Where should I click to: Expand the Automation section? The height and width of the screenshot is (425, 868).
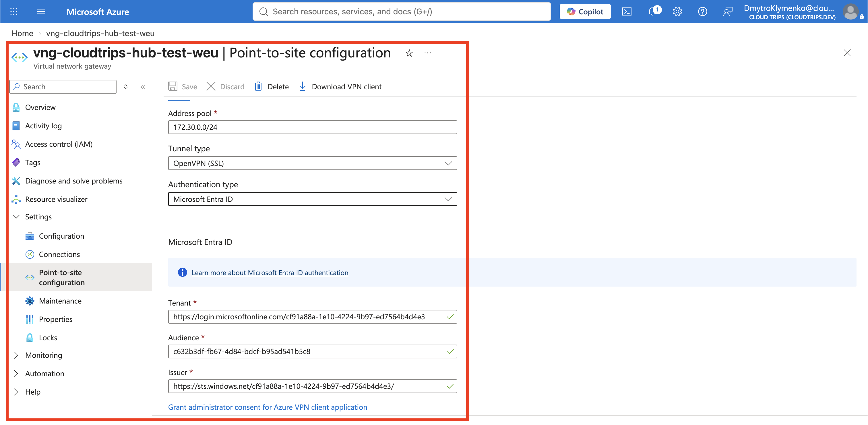(x=44, y=373)
